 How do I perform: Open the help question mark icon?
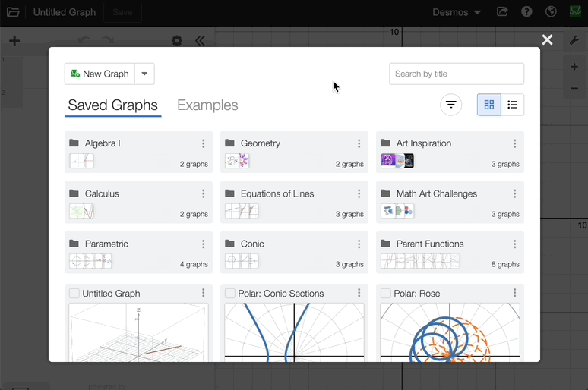[526, 12]
